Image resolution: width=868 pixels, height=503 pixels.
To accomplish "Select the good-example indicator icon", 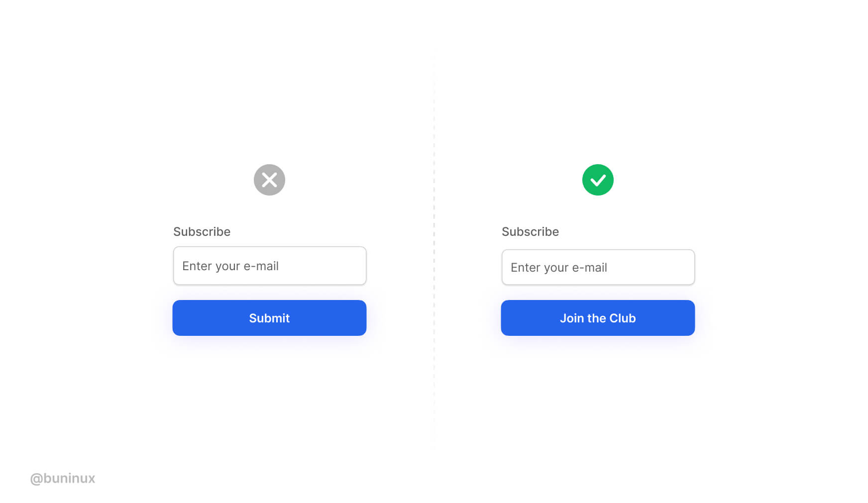I will (598, 180).
